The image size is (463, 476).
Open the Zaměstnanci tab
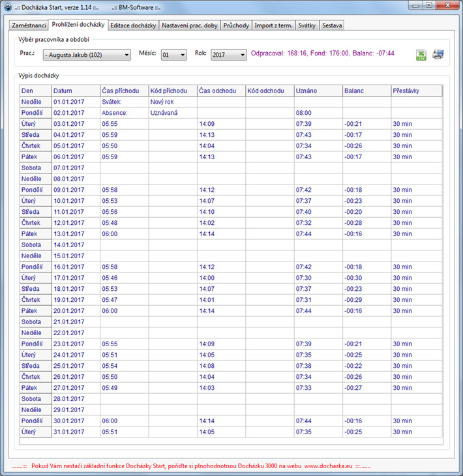point(29,25)
